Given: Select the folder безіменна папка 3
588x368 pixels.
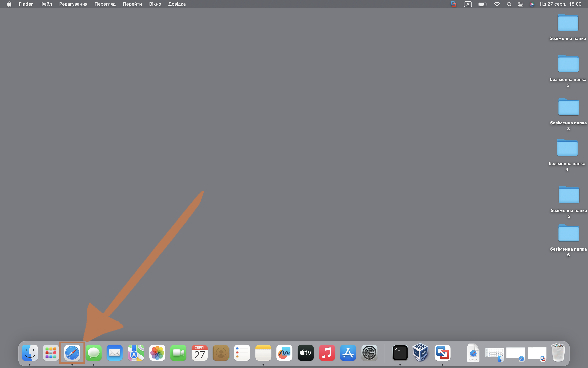Looking at the screenshot, I should point(569,114).
